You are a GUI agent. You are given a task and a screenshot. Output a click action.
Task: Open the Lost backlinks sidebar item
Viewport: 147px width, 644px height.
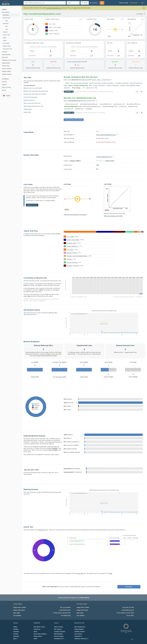pyautogui.click(x=6, y=29)
